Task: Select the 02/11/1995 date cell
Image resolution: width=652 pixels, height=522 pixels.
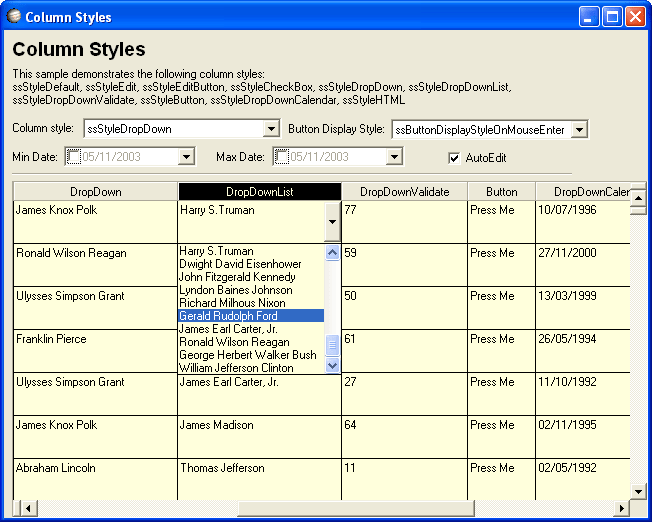Action: click(583, 437)
